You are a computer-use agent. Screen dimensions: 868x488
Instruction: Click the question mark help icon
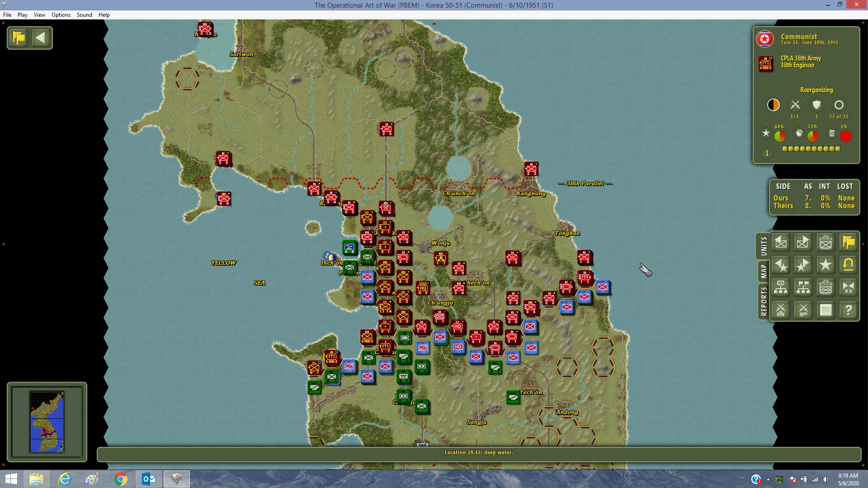[x=848, y=310]
